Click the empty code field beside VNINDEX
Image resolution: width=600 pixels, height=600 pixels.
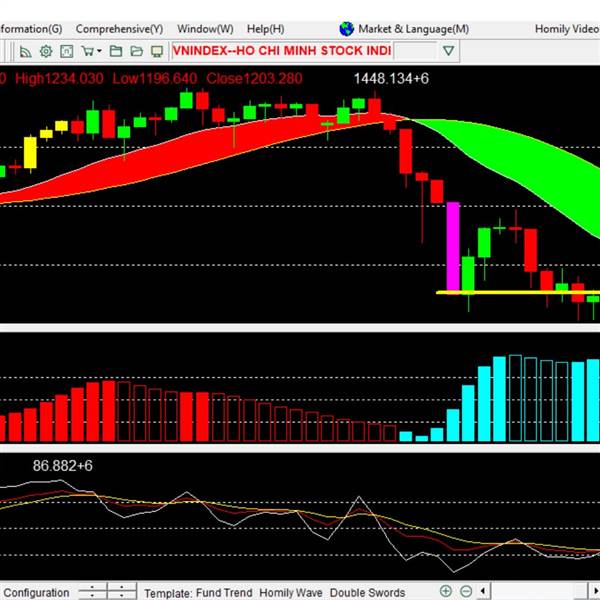415,51
